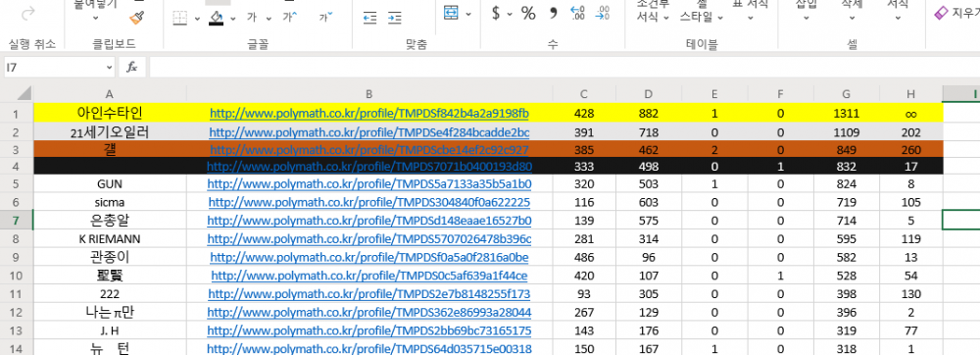Open the Merge and Center dropdown arrow
The width and height of the screenshot is (980, 355).
tap(468, 13)
